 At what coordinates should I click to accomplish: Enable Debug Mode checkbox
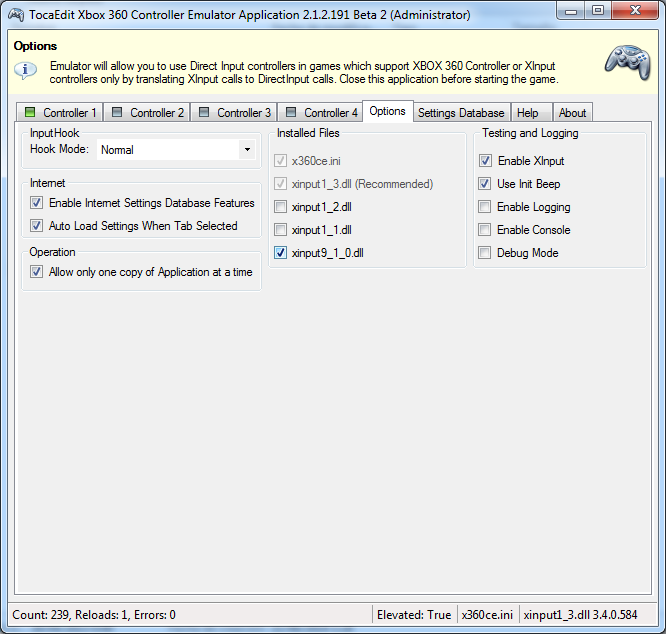pos(485,253)
